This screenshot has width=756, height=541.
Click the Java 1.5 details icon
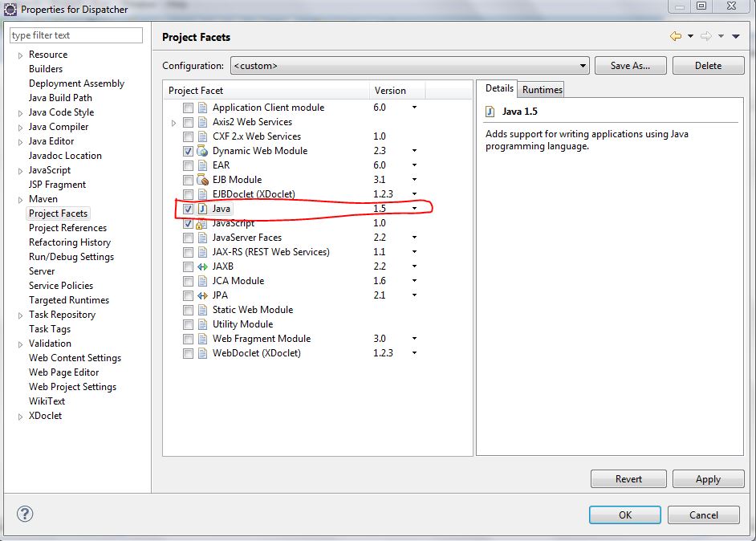pyautogui.click(x=490, y=112)
